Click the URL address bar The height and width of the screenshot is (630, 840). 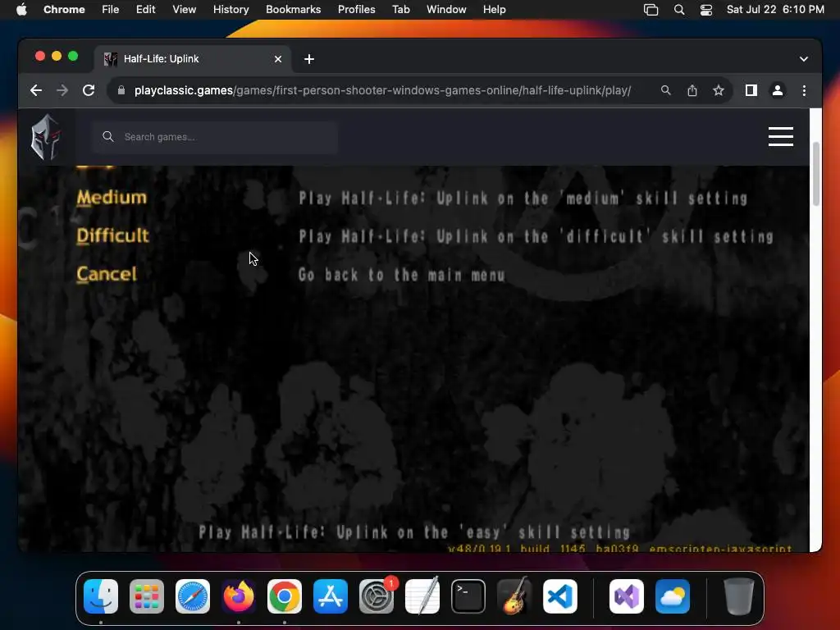tap(382, 90)
